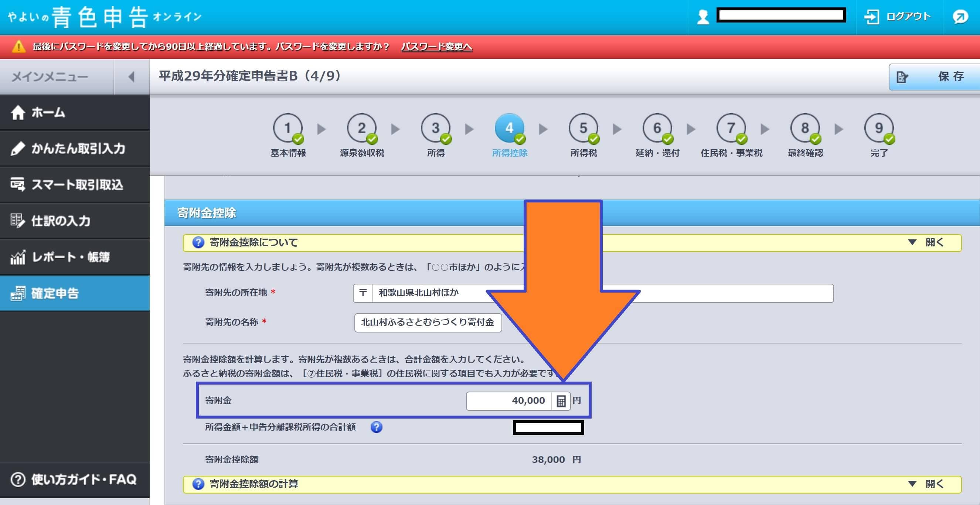Go to ホーム in the sidebar

tap(75, 113)
